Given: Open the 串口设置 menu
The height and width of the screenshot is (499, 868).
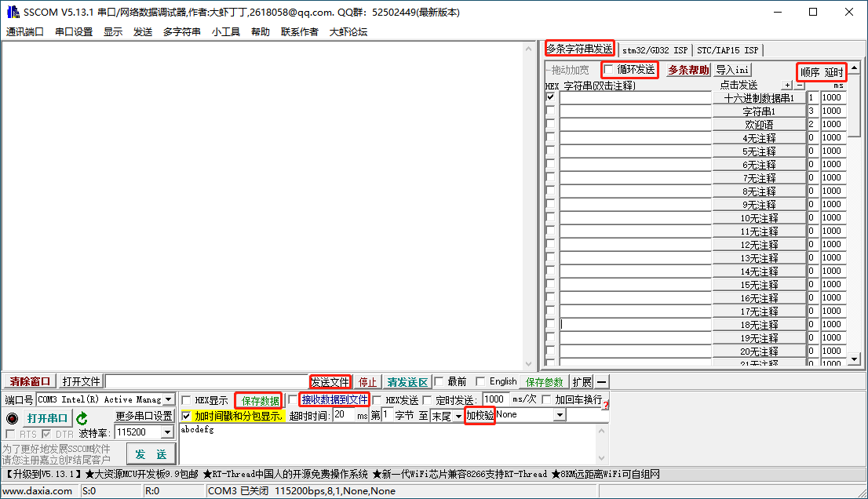Looking at the screenshot, I should click(74, 32).
